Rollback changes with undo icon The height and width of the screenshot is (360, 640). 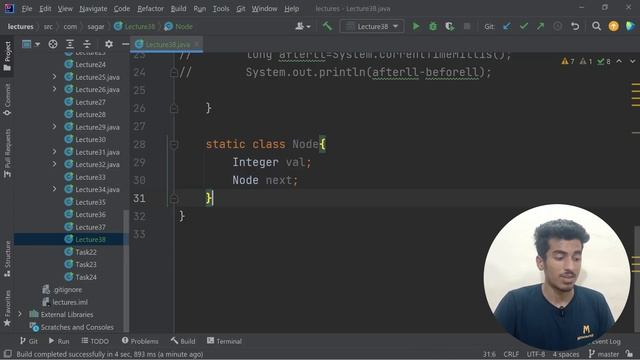575,27
